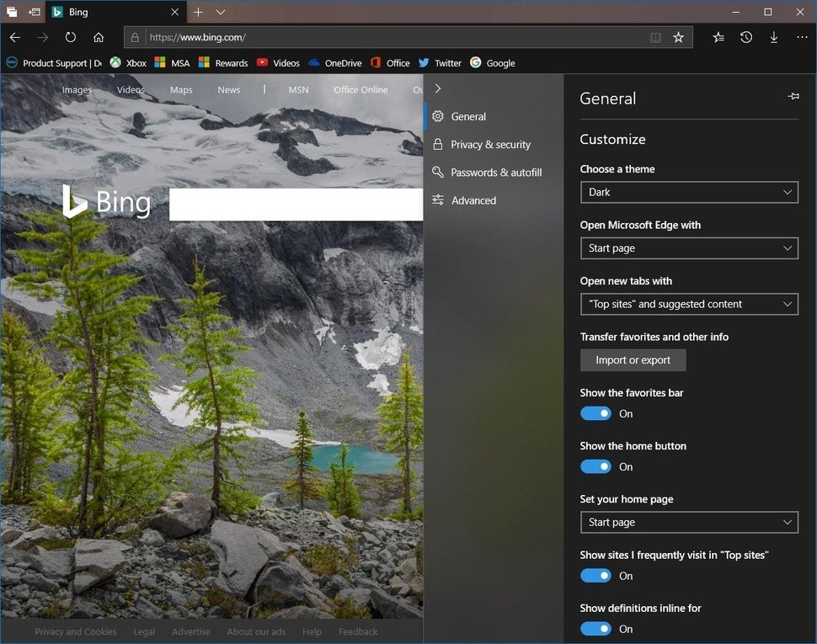The image size is (817, 644).
Task: Change Set your home page dropdown
Action: pos(689,522)
